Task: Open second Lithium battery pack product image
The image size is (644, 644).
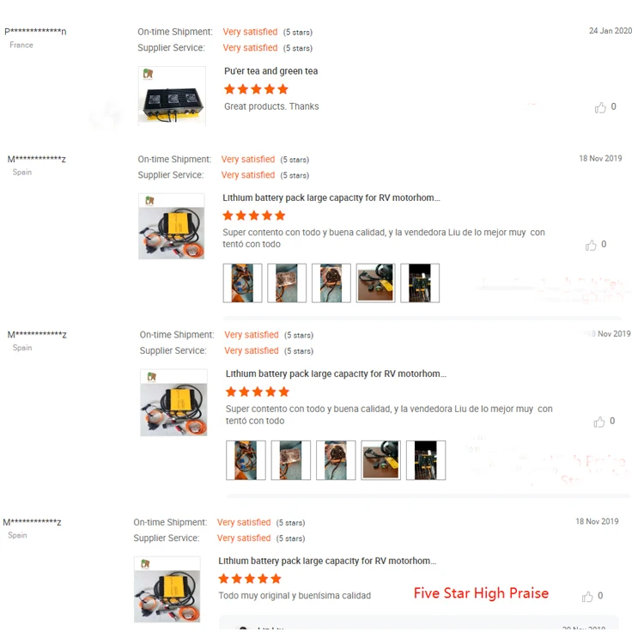Action: 173,403
